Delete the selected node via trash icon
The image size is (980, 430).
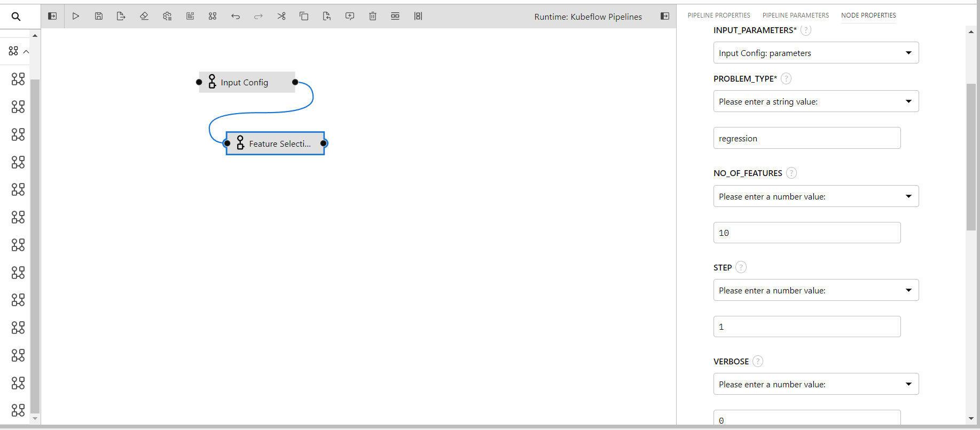tap(373, 16)
